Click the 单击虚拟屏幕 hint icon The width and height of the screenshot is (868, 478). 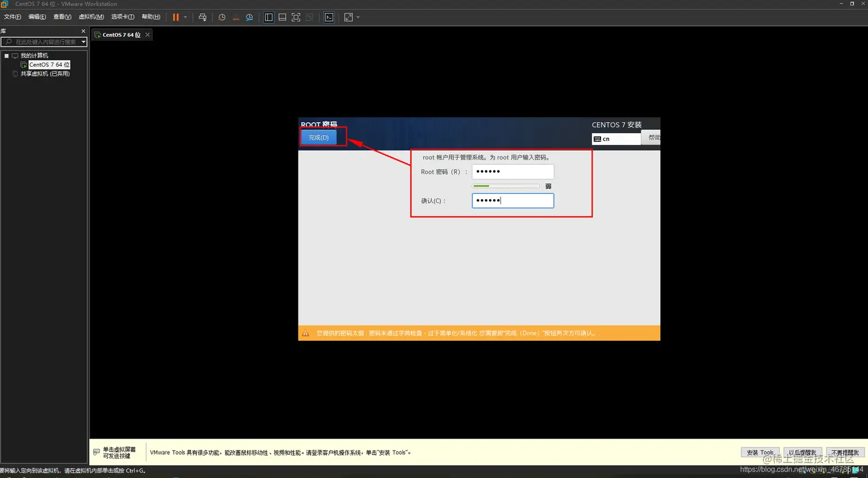point(96,453)
